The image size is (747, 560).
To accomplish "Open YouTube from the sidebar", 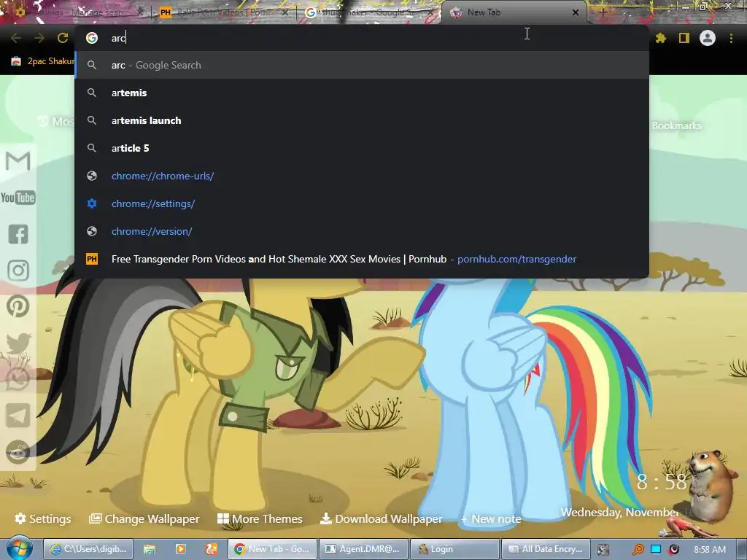I will [18, 198].
